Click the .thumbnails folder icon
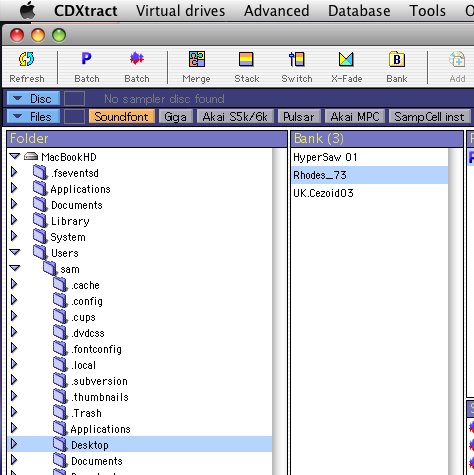Viewport: 474px width, 475px height. coord(60,396)
